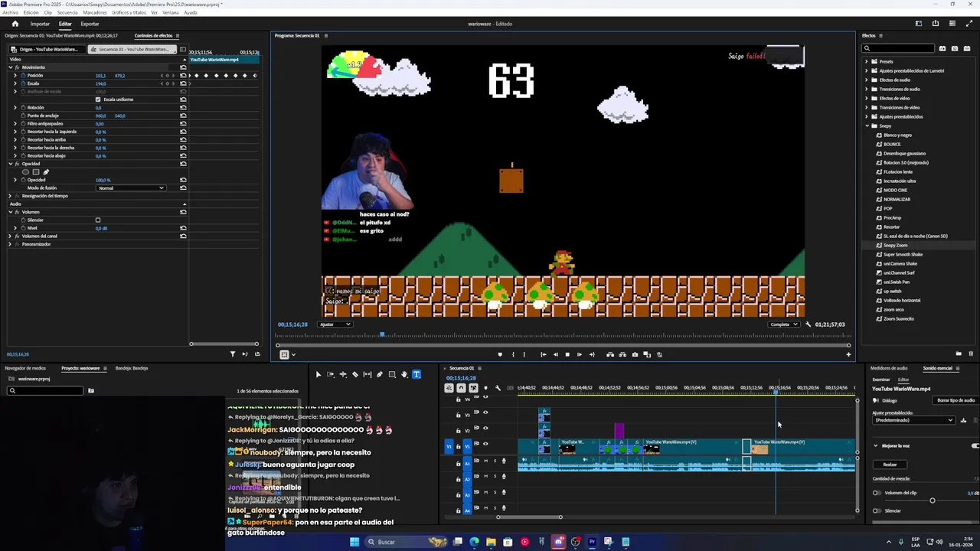The height and width of the screenshot is (551, 980).
Task: Select the Razor tool
Action: pyautogui.click(x=355, y=374)
